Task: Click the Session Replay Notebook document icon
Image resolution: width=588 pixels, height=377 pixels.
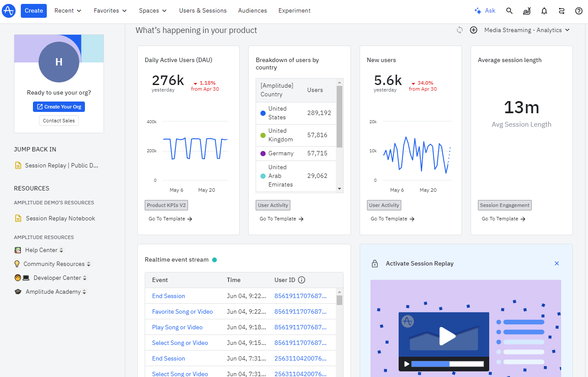Action: [x=18, y=218]
